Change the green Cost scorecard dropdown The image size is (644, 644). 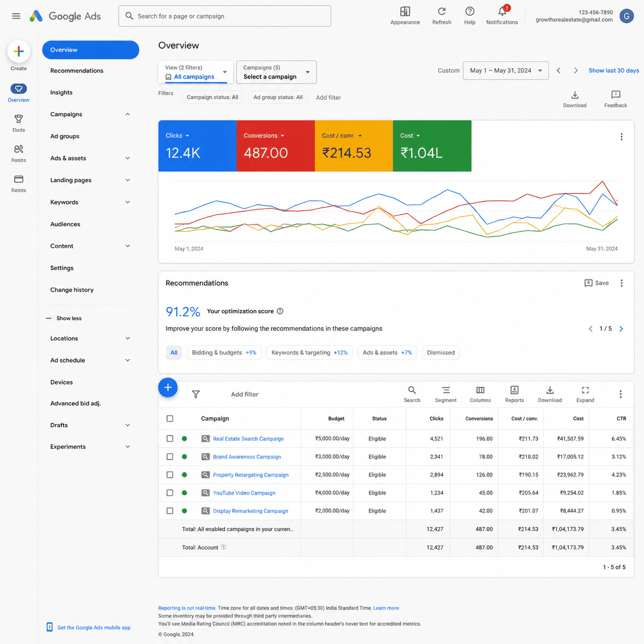point(410,136)
